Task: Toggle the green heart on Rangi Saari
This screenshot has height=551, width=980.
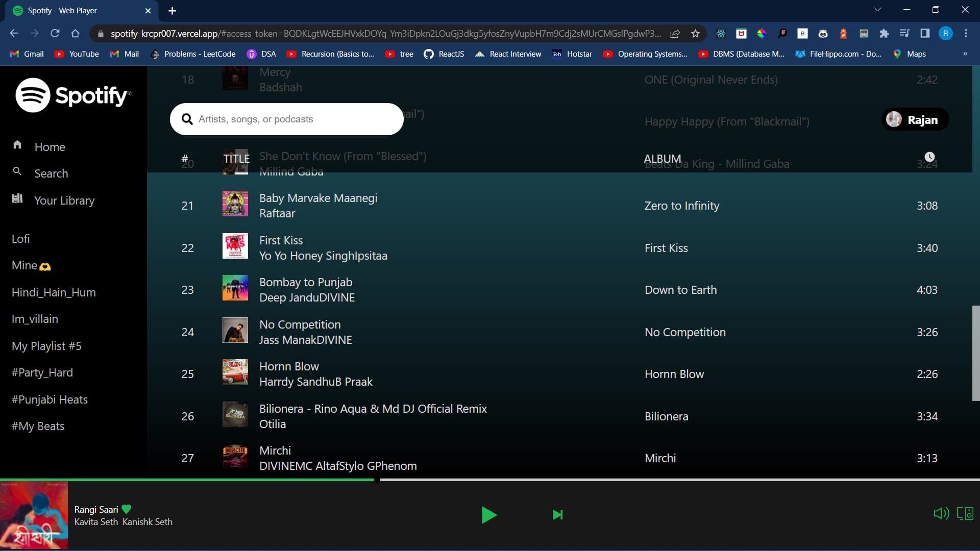Action: coord(127,509)
